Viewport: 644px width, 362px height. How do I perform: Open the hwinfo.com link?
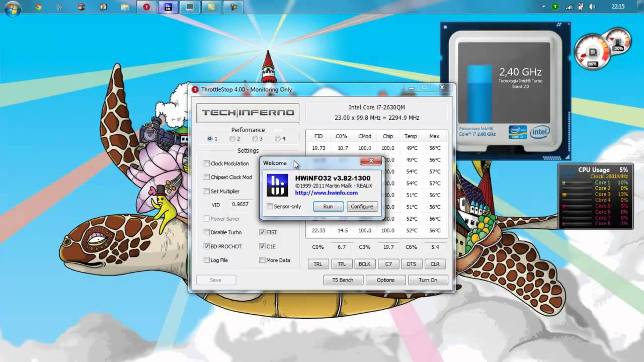coord(327,193)
